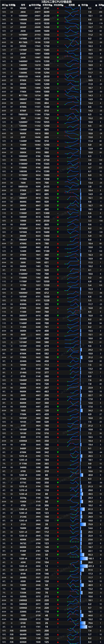The width and height of the screenshot is (104, 644).
Task: Select model cell 225F
Action: click(x=23, y=137)
